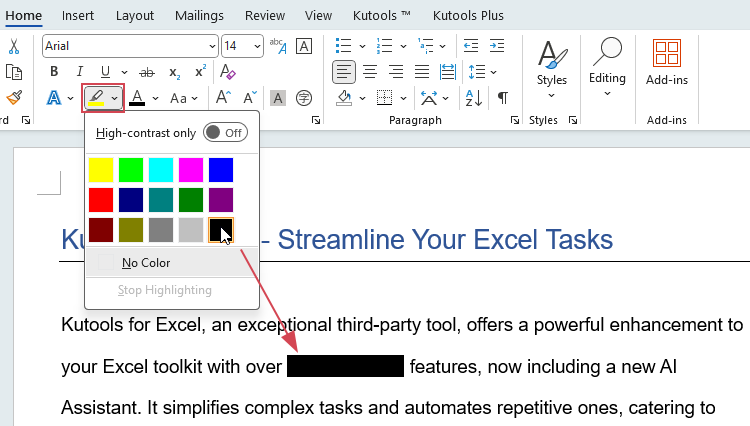Switch to the Review tab

pyautogui.click(x=265, y=15)
